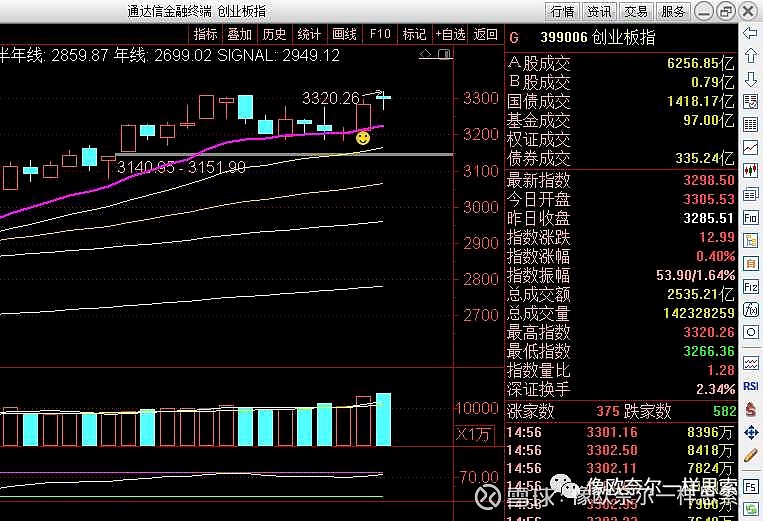This screenshot has height=521, width=763.
Task: Click the circle icon in sidebar
Action: tap(750, 333)
